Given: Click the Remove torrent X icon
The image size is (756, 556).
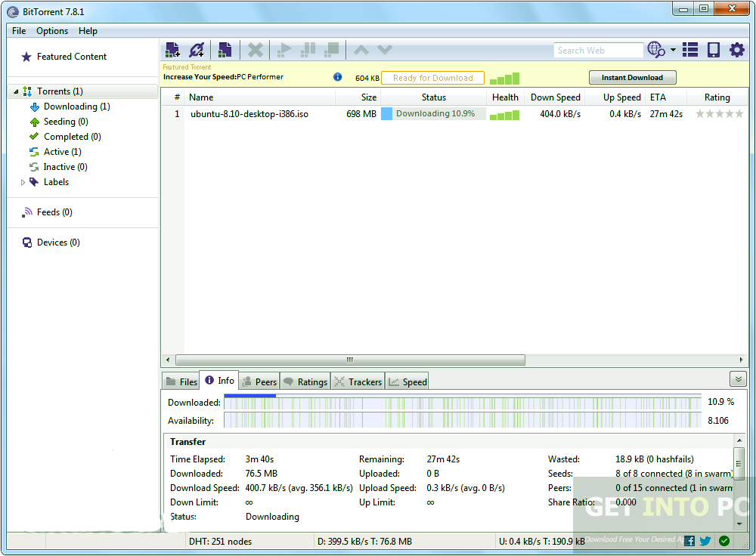Looking at the screenshot, I should (256, 50).
